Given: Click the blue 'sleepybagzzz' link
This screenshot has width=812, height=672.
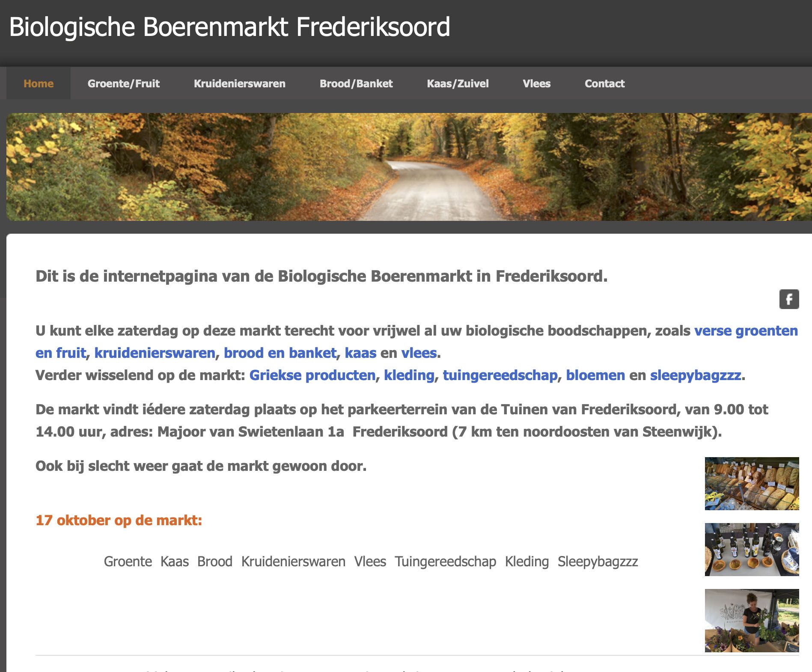Looking at the screenshot, I should [696, 375].
